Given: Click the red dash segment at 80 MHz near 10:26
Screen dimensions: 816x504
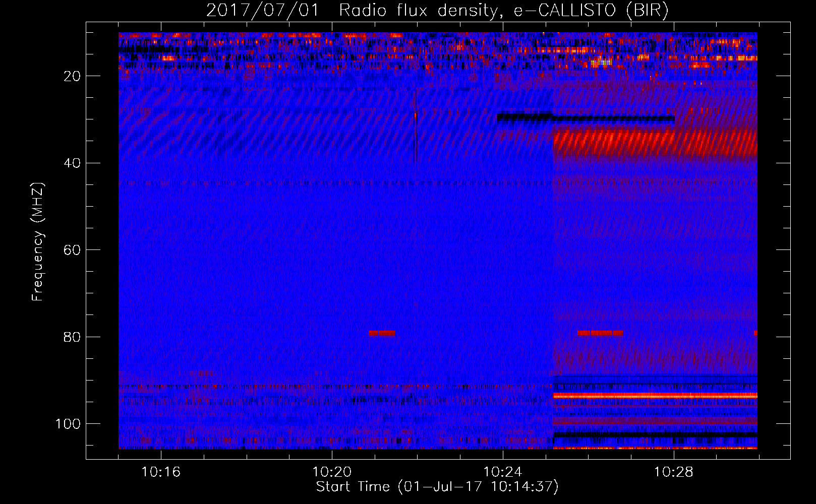Looking at the screenshot, I should point(600,333).
